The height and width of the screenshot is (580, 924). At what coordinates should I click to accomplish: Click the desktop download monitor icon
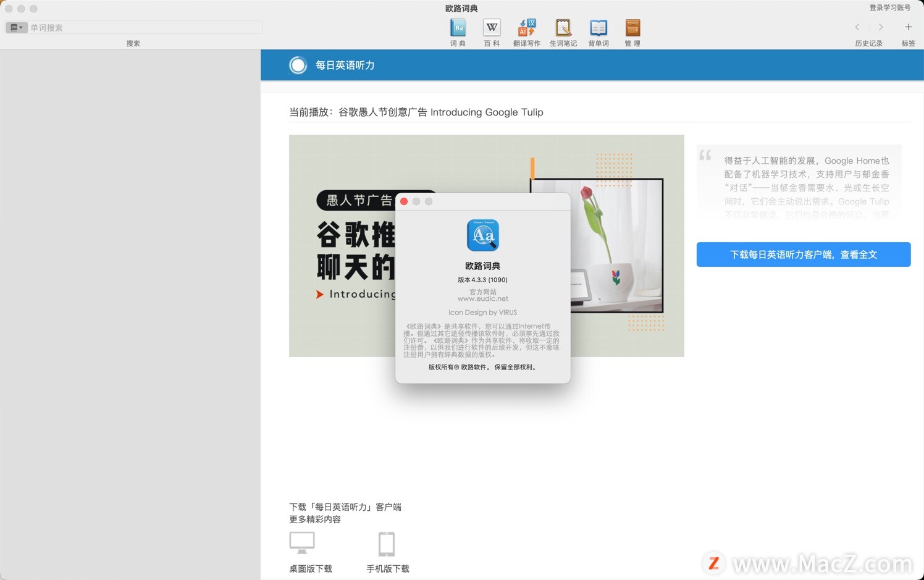point(302,542)
